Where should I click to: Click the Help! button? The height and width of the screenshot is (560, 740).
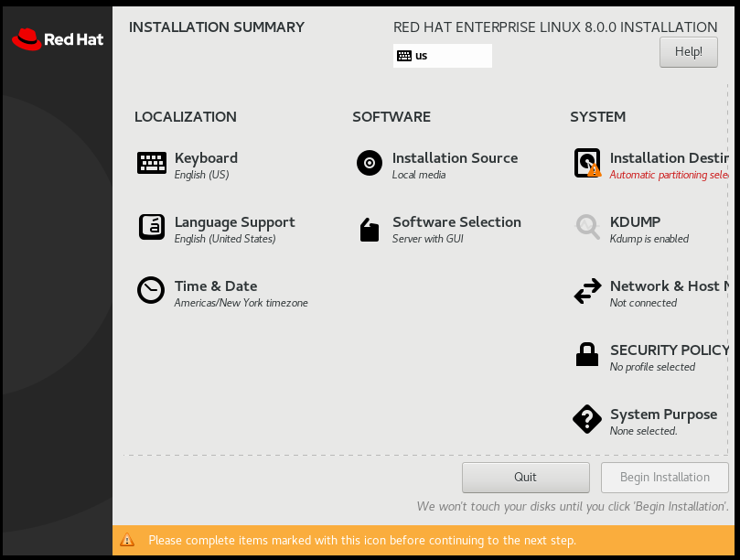click(688, 52)
